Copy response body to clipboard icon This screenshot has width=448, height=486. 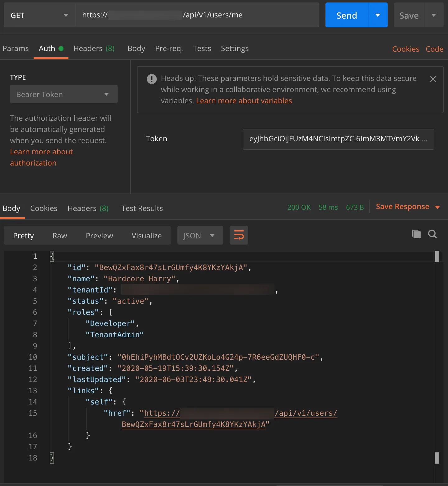[416, 234]
